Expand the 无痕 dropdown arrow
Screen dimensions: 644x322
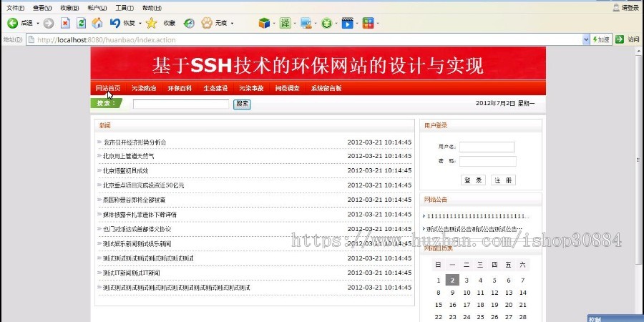[x=232, y=24]
